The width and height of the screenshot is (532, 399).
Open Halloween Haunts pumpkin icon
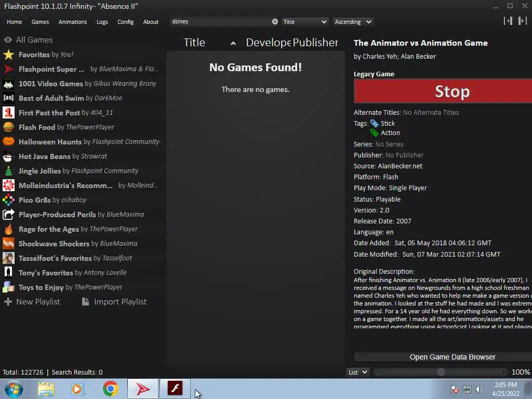[8, 142]
